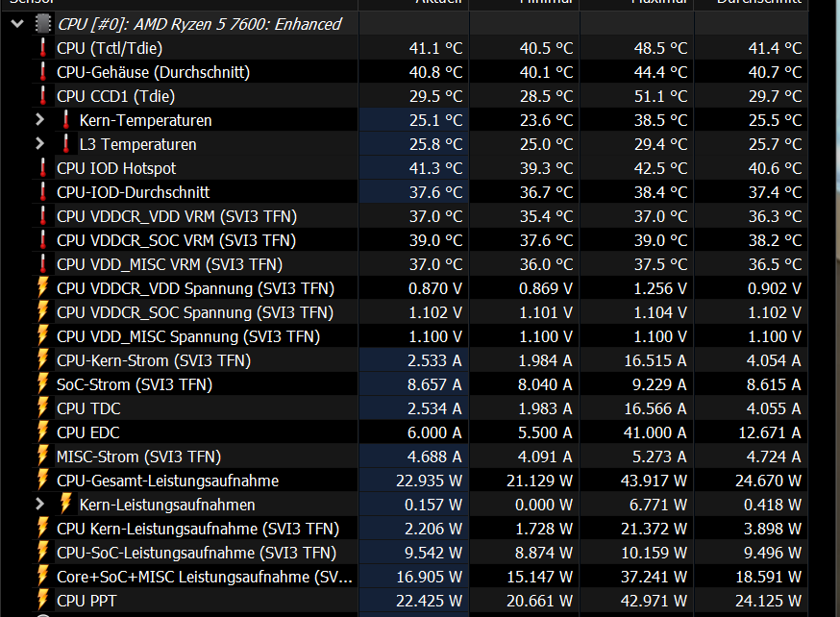The width and height of the screenshot is (840, 617).
Task: Expand the L3 Temperaturen row
Action: [39, 144]
